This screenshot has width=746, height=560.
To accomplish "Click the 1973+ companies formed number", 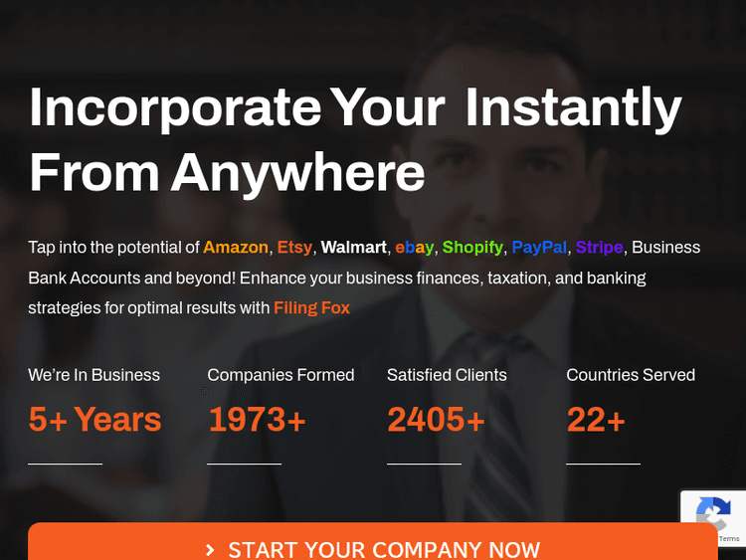I will 257,420.
